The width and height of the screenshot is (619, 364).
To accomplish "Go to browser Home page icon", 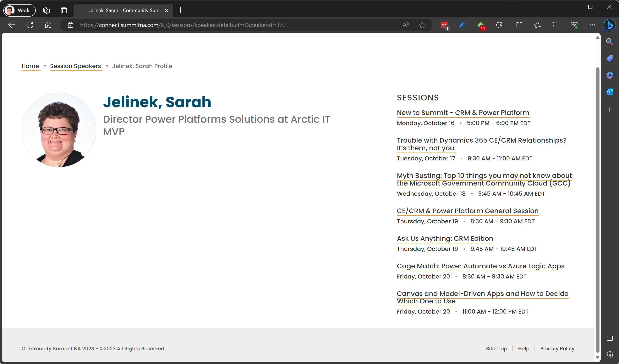I will click(48, 25).
